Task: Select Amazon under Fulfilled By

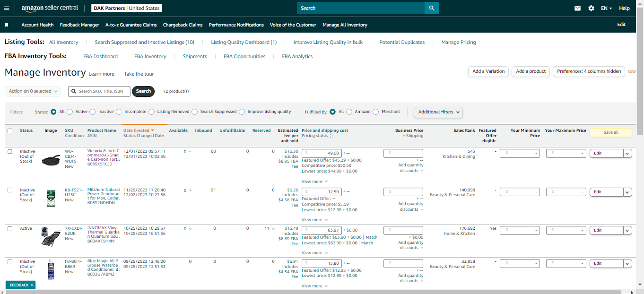Action: click(349, 112)
